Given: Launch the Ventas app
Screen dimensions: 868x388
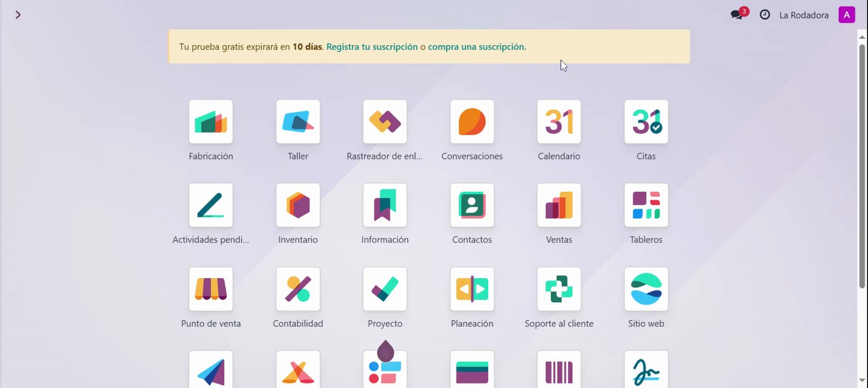Looking at the screenshot, I should click(x=559, y=205).
